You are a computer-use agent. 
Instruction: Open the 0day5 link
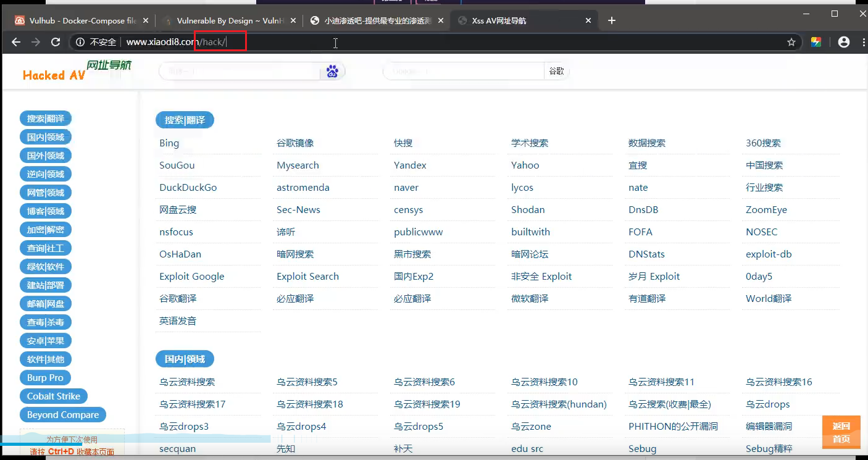[759, 277]
